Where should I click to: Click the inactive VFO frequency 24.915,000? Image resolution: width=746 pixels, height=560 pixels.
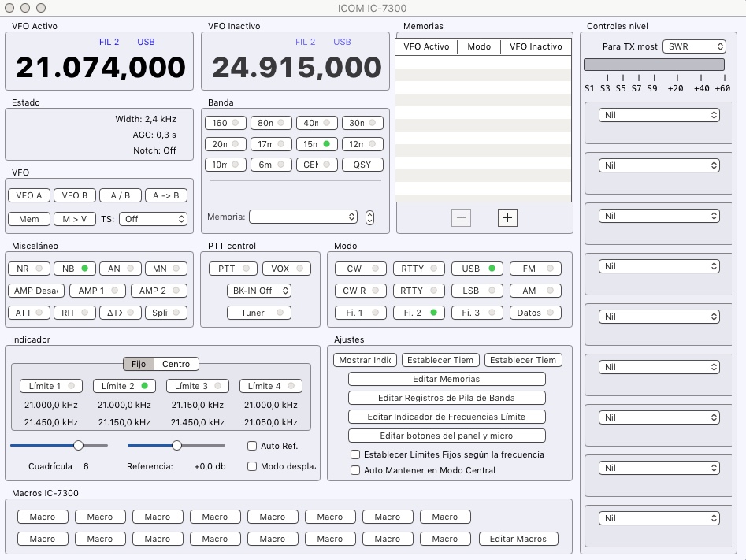point(297,67)
